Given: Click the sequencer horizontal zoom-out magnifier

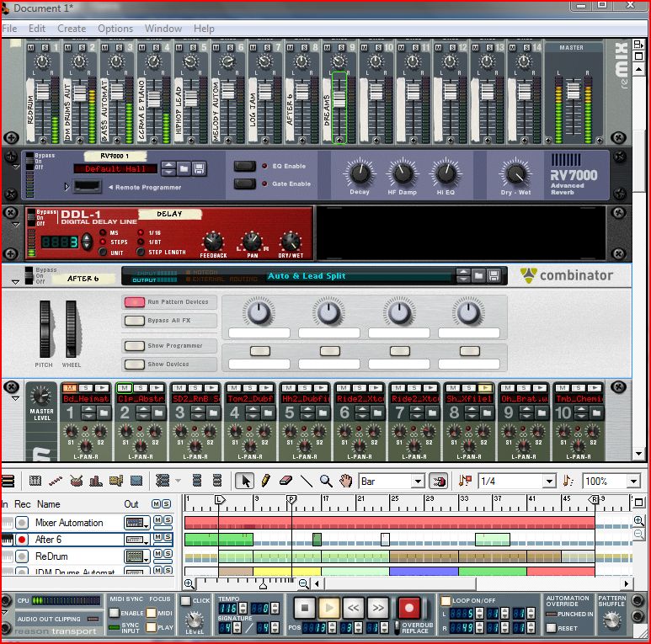Looking at the screenshot, I should point(304,584).
